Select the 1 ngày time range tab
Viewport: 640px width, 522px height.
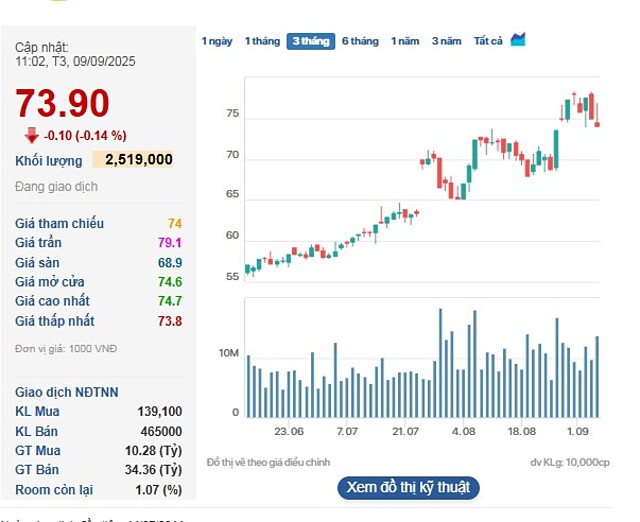coord(217,41)
